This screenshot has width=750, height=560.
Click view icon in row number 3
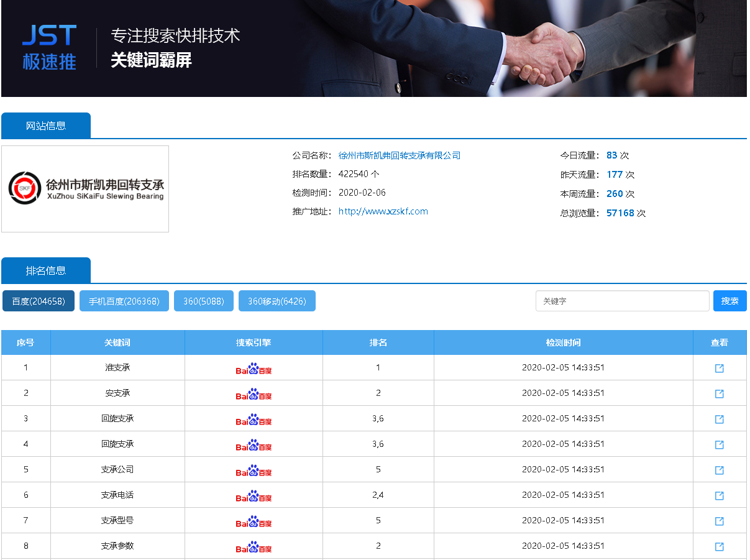pyautogui.click(x=719, y=419)
